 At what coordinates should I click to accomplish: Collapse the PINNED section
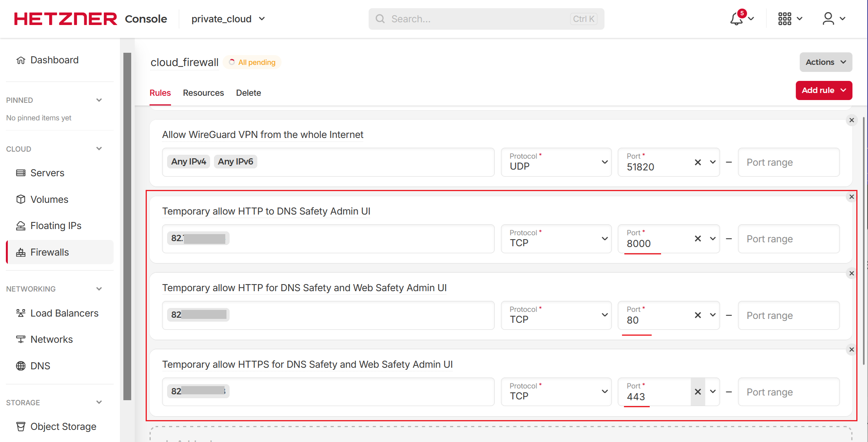coord(99,100)
